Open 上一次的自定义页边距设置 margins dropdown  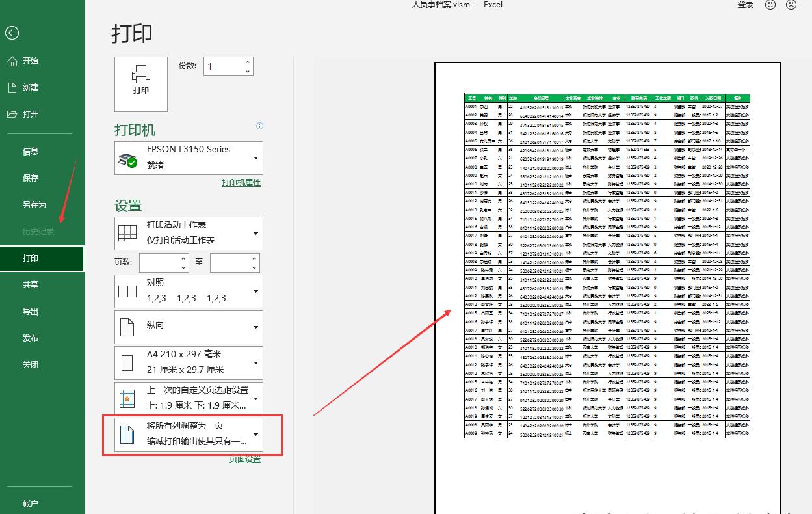click(189, 398)
